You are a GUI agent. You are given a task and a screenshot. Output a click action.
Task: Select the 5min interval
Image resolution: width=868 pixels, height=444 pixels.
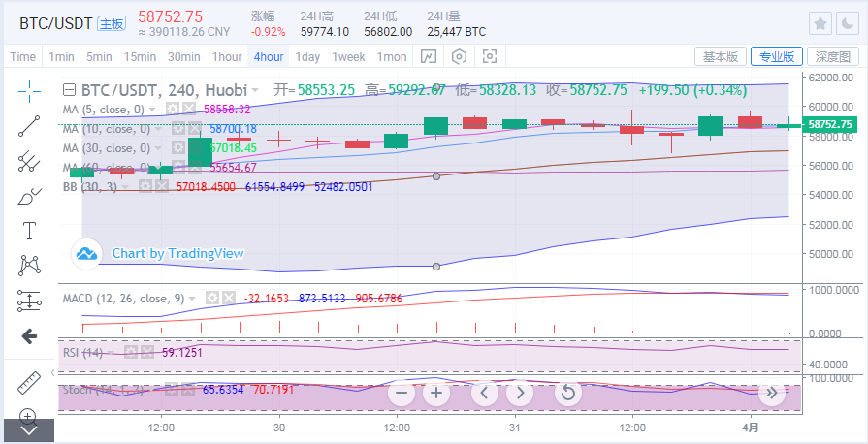[x=99, y=56]
